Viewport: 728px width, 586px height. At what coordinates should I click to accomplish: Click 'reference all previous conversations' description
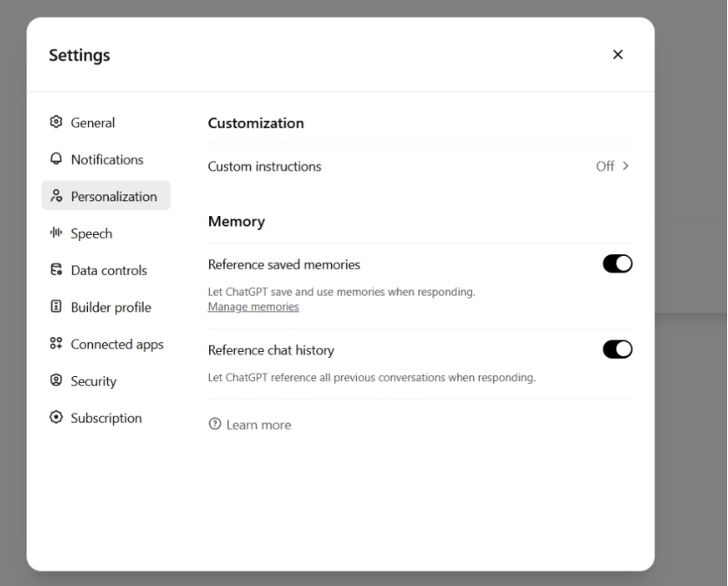pos(372,378)
